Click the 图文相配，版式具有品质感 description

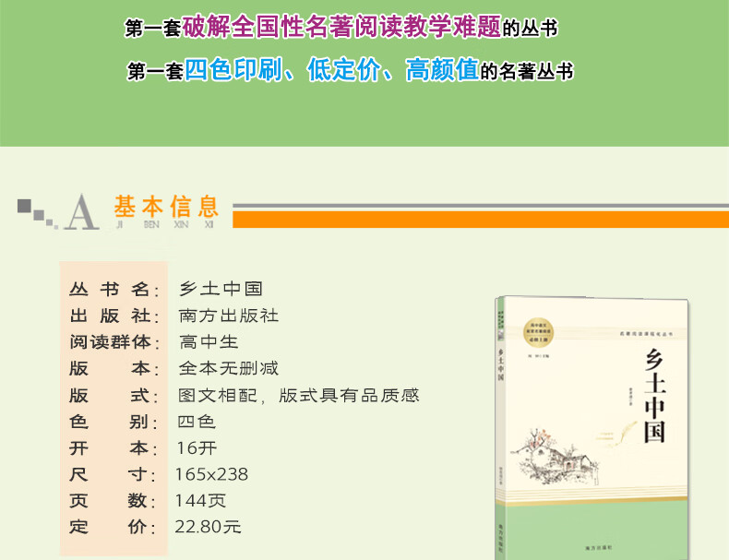pos(298,395)
